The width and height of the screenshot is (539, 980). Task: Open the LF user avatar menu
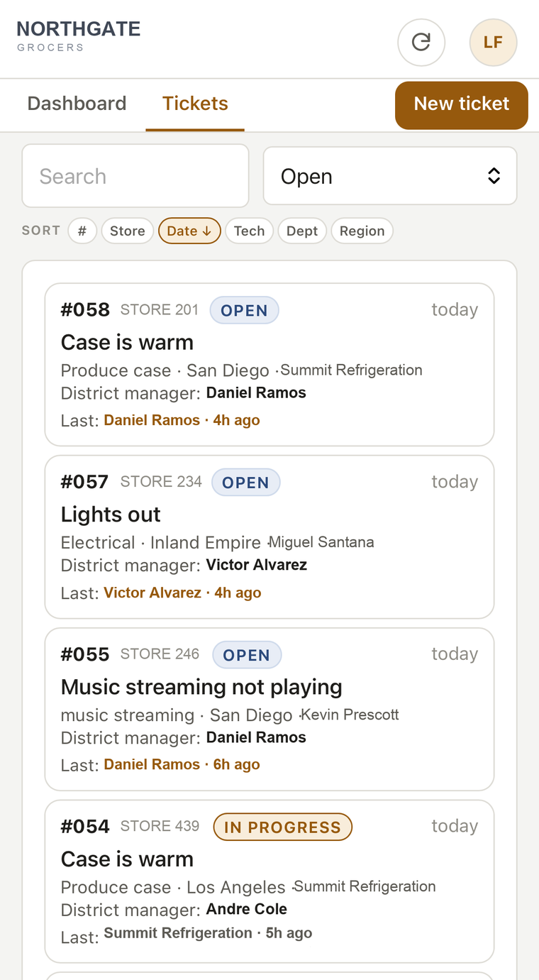(x=493, y=43)
